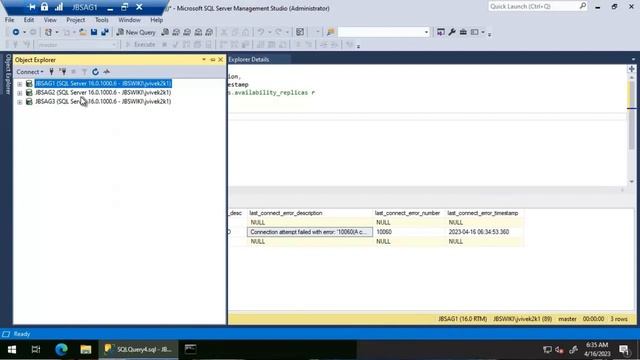Expand the JBSAG1 server node

20,84
